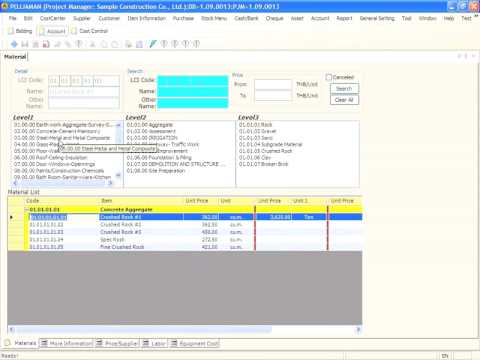Tick the Canceled checkbox
The width and height of the screenshot is (480, 360).
point(329,77)
